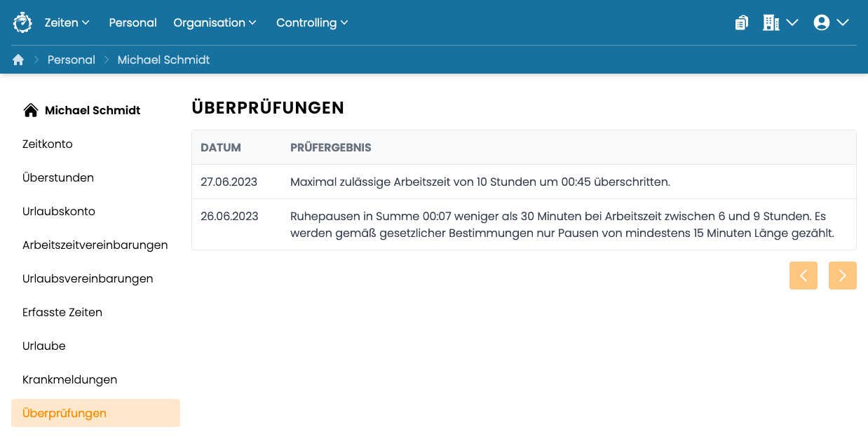Expand chevron next to building icon
868x441 pixels.
point(792,22)
